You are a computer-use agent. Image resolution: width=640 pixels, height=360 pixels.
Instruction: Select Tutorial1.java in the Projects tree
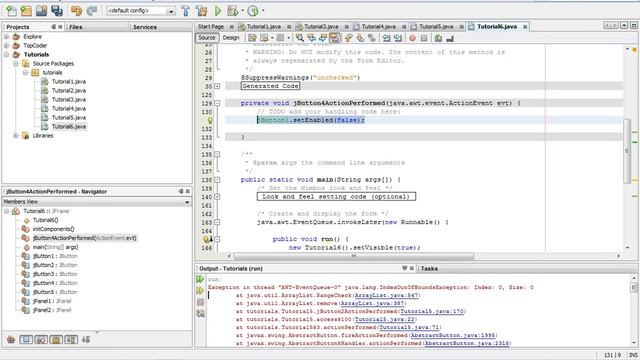69,82
